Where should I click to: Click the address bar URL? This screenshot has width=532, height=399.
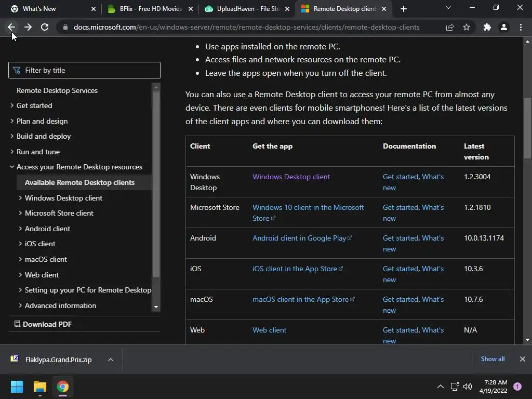pyautogui.click(x=246, y=27)
